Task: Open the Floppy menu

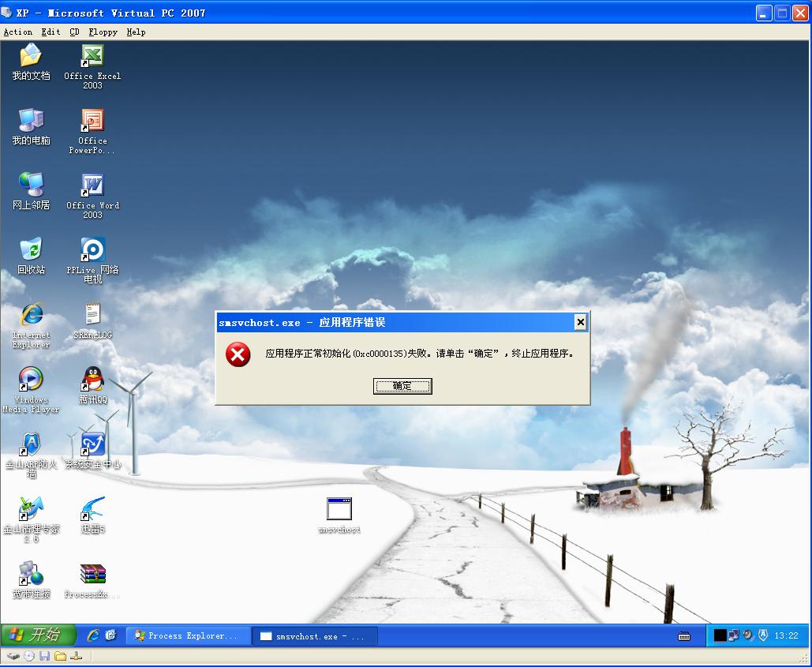Action: coord(103,32)
